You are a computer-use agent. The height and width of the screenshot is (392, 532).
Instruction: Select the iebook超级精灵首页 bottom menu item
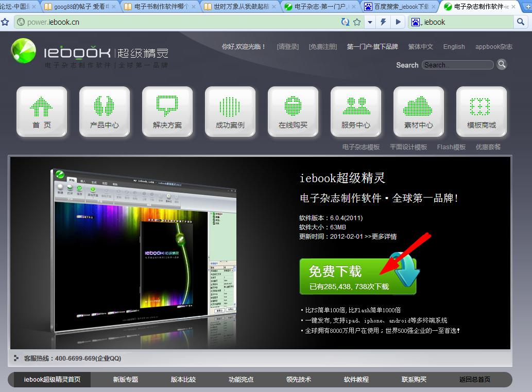(x=52, y=380)
